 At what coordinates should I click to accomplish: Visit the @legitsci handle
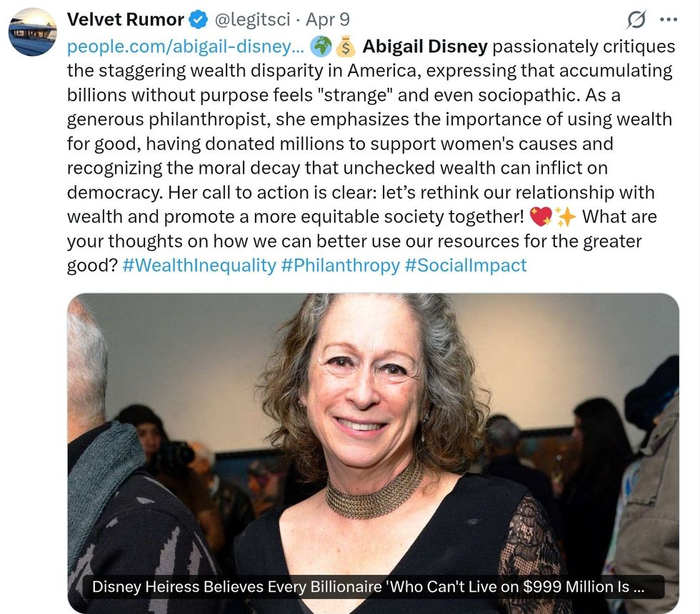[x=247, y=20]
